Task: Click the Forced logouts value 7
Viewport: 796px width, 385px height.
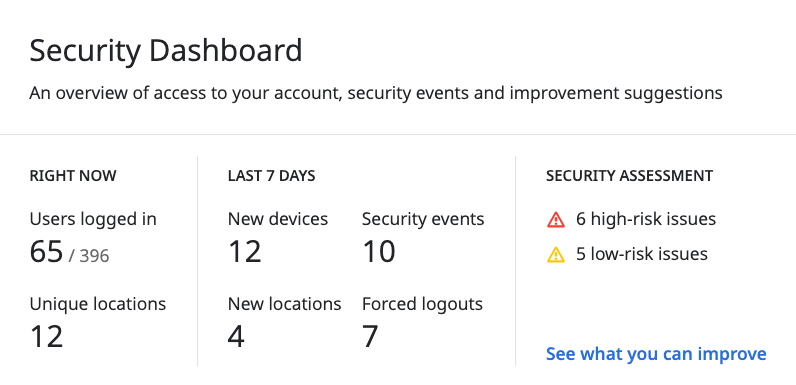Action: (370, 336)
